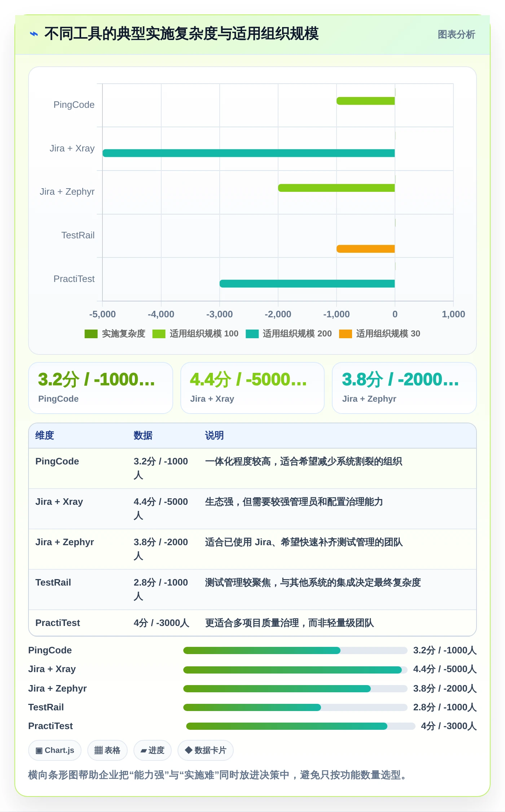
Task: Toggle the 适用组织规模 200 legend swatch
Action: click(x=252, y=334)
